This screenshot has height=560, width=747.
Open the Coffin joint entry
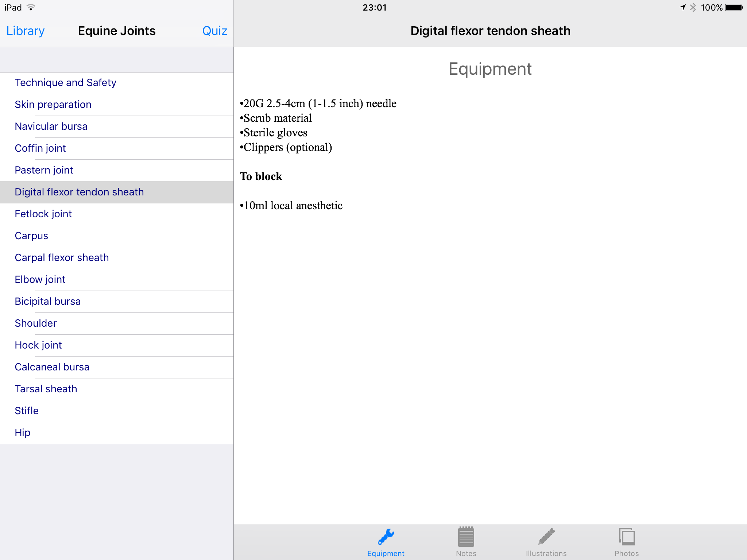point(117,148)
